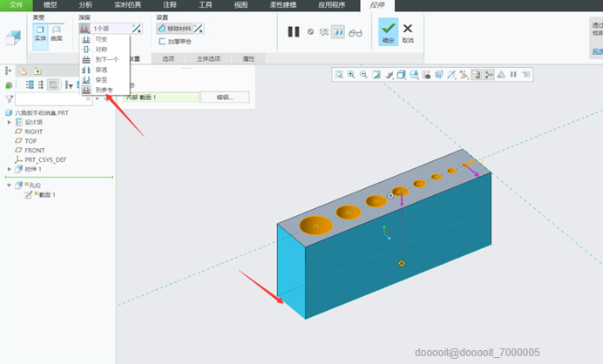Flip depth direction next to depth dropdown

pyautogui.click(x=138, y=29)
